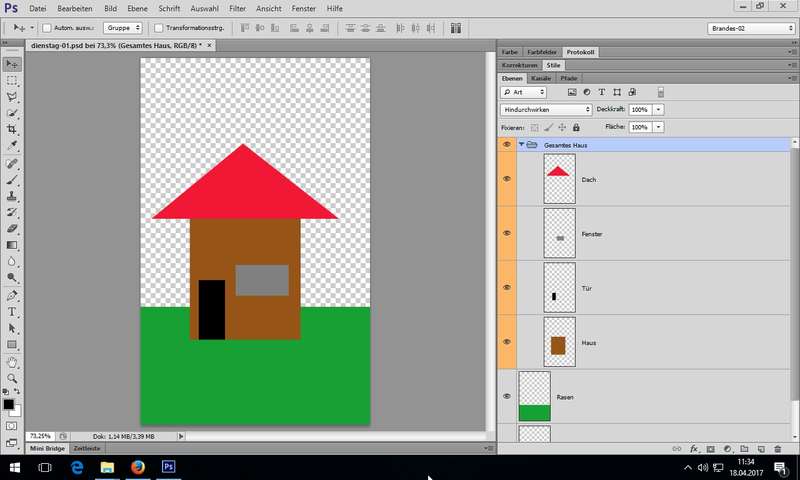Click the lock all icon in layers panel

pos(576,127)
